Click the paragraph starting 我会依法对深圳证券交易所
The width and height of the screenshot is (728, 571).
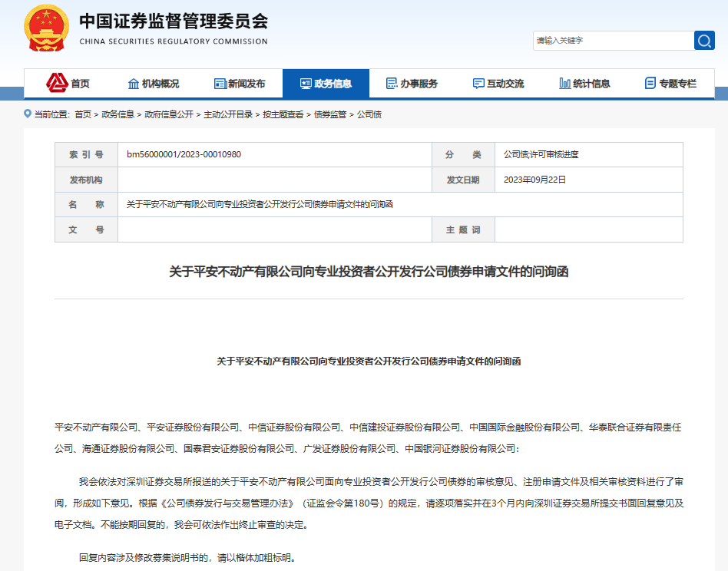369,503
